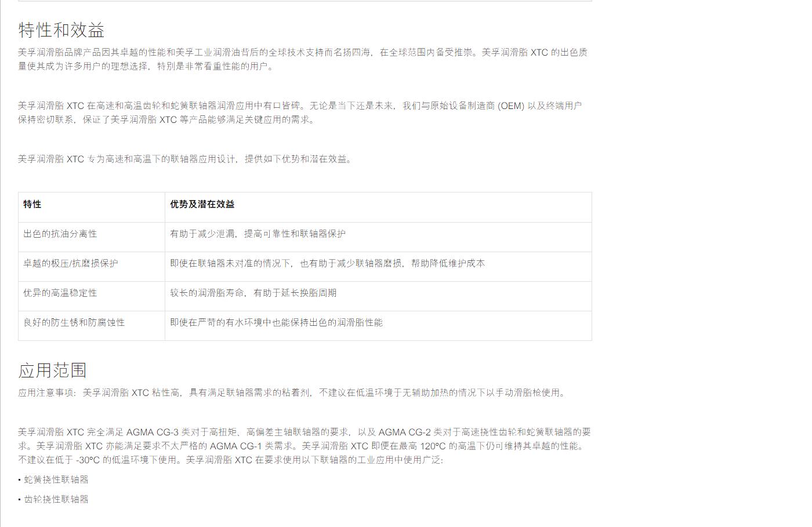Screen dimensions: 812x527
Task: Click the bullet item 蛇簧挠性联轴器
Action: coord(56,479)
